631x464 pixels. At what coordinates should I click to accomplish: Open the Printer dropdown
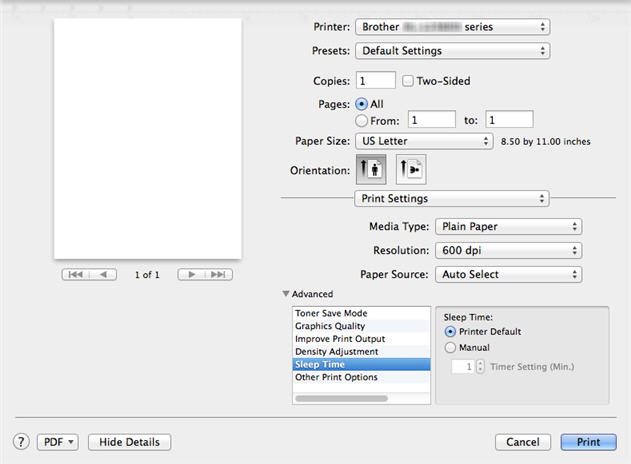point(453,27)
